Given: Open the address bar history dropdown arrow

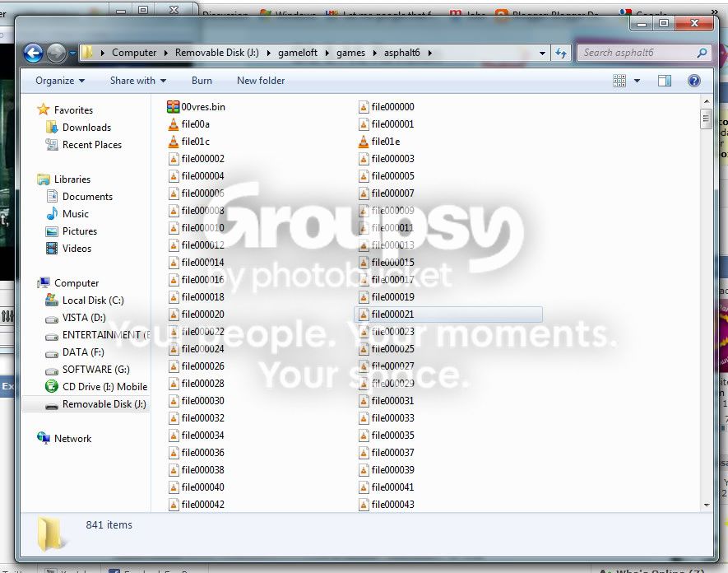Looking at the screenshot, I should pos(542,53).
